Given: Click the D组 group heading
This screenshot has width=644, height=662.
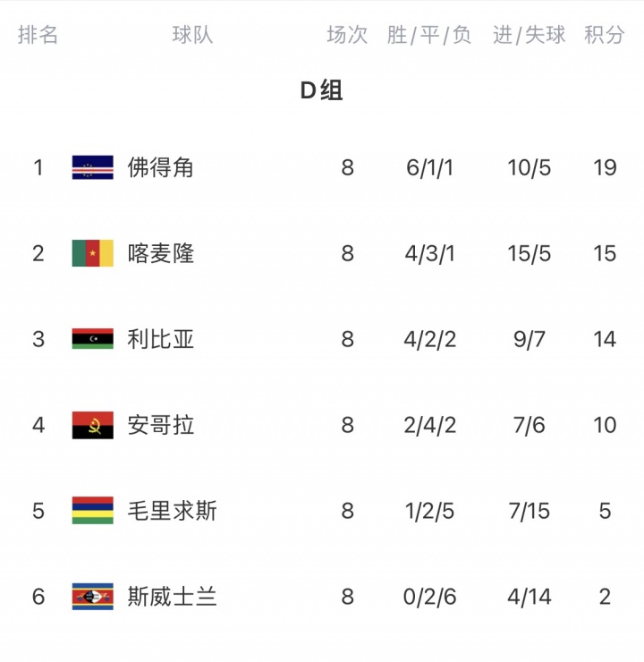Looking at the screenshot, I should (x=321, y=90).
